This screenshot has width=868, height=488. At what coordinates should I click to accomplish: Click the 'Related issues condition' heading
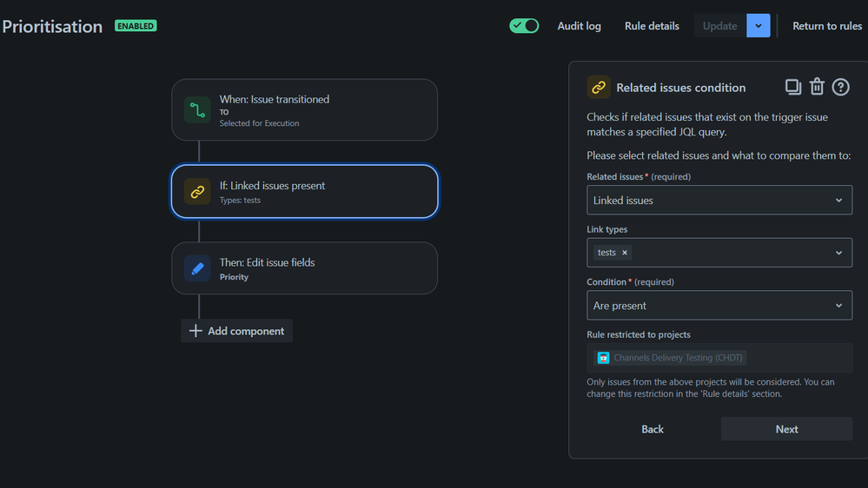[x=681, y=88]
